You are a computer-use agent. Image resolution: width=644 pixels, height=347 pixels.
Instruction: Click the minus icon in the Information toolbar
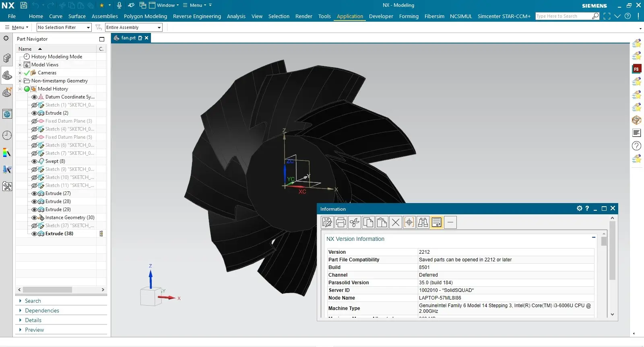coord(450,222)
